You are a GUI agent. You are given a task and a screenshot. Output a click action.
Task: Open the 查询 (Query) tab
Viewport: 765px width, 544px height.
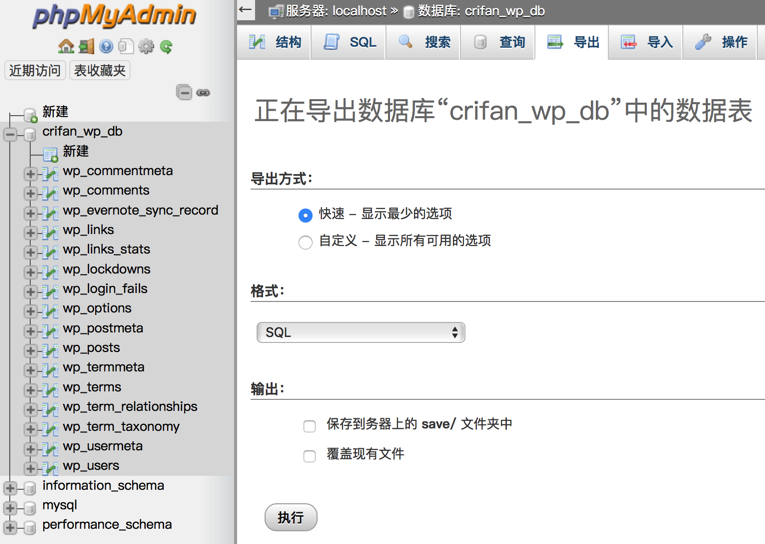point(498,42)
